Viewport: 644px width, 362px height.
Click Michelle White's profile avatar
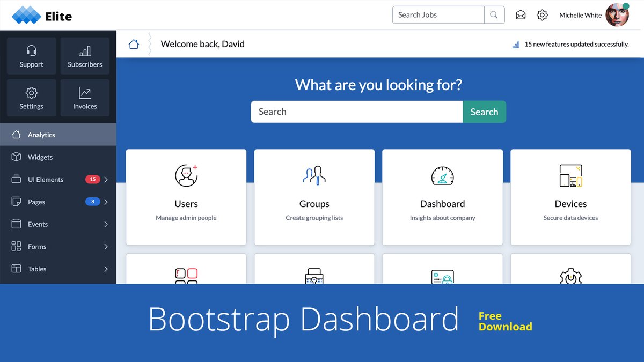click(x=617, y=15)
